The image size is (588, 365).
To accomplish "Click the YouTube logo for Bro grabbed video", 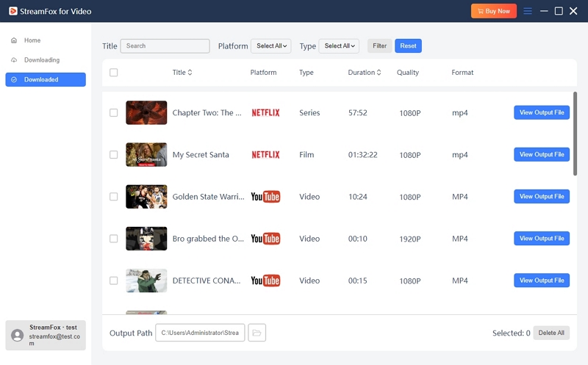I will click(265, 239).
